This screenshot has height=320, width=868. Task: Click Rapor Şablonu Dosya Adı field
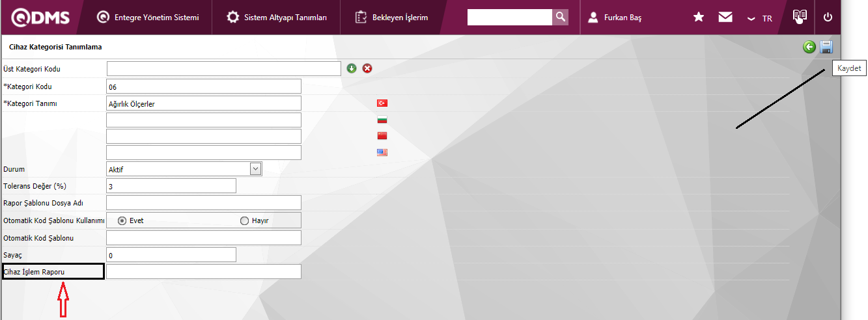coord(204,203)
